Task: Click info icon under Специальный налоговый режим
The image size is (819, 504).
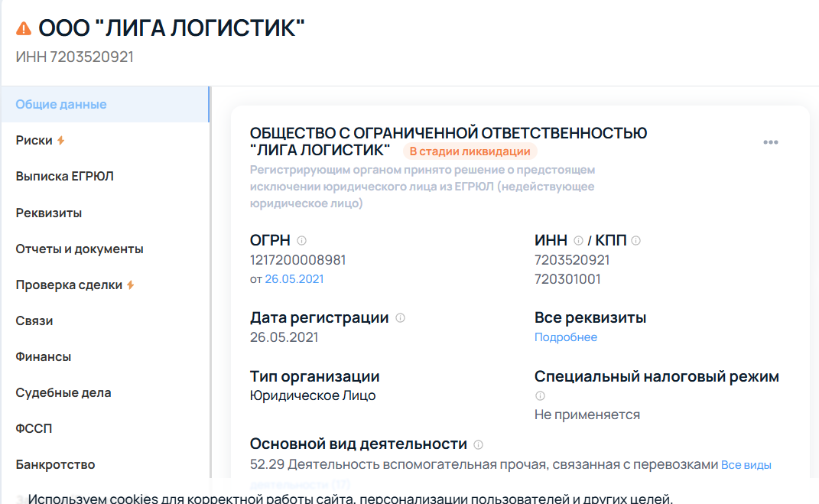Action: 540,396
